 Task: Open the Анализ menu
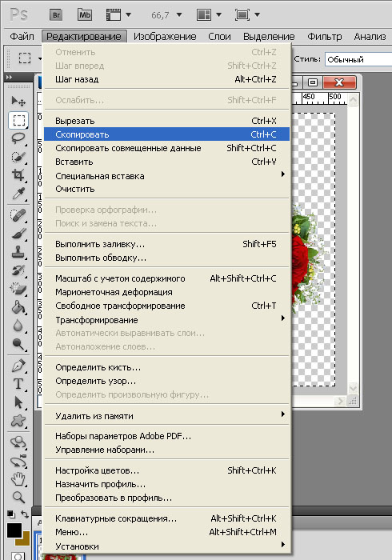tap(370, 37)
